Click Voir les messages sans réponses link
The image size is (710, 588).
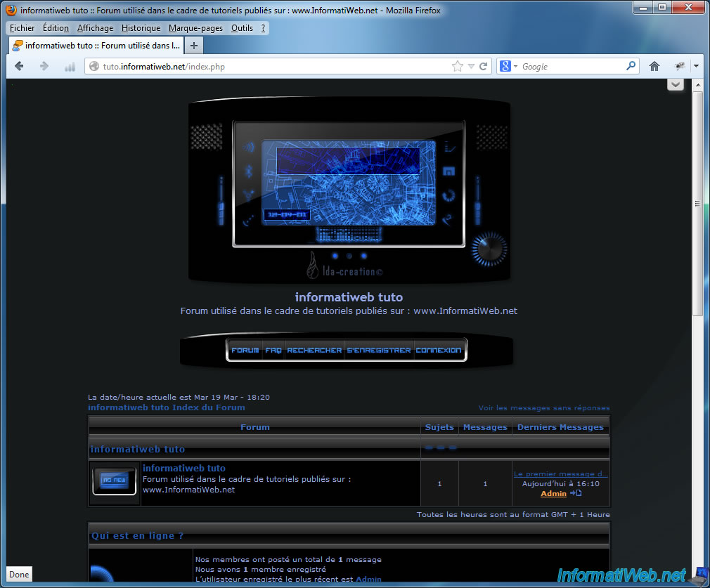pyautogui.click(x=544, y=408)
